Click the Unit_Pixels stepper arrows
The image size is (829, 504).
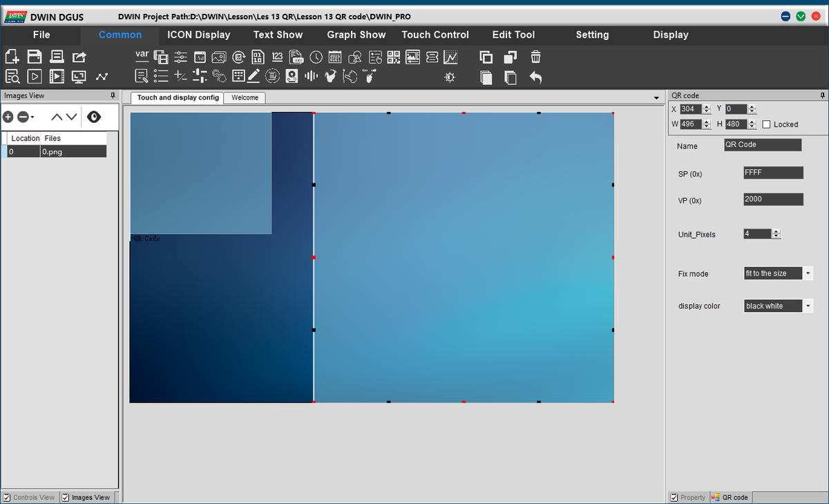(x=776, y=234)
